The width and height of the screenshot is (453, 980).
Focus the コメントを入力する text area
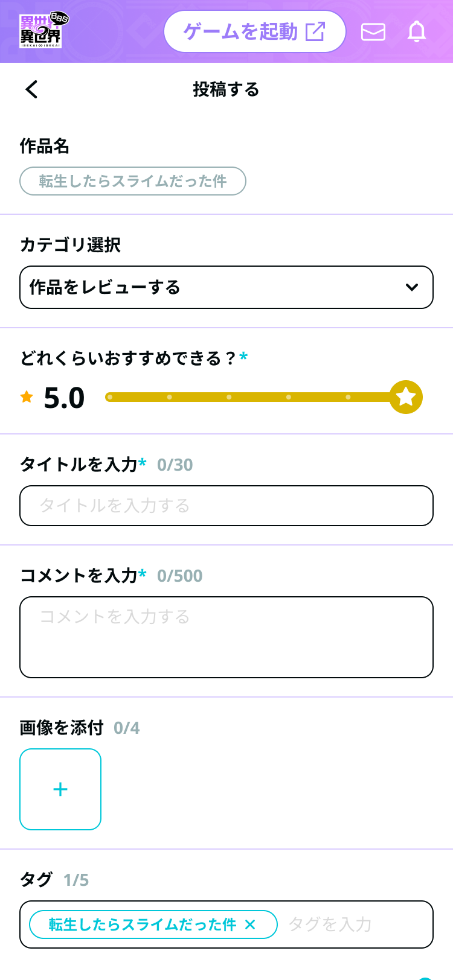point(226,637)
